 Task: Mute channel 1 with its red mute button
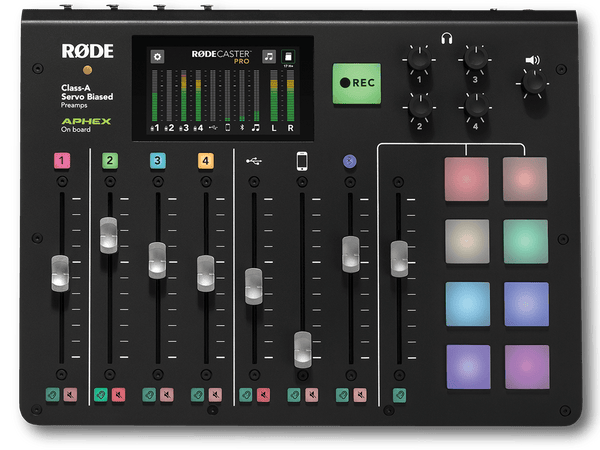point(70,395)
